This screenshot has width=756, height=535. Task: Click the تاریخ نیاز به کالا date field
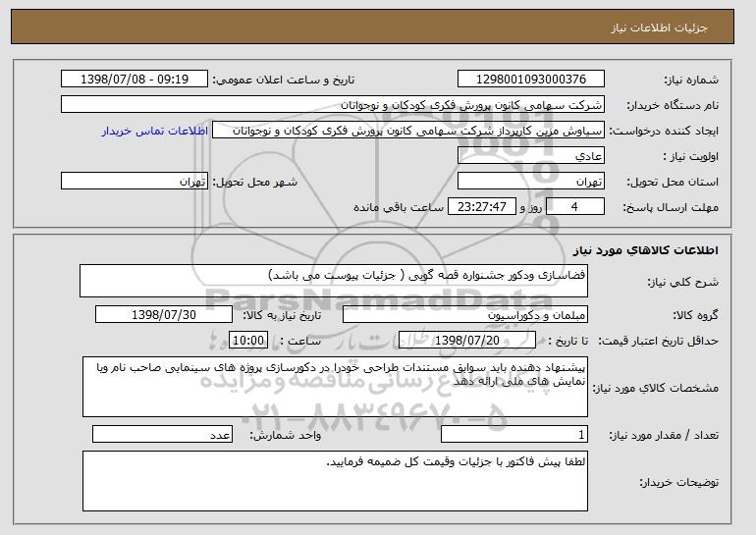164,315
